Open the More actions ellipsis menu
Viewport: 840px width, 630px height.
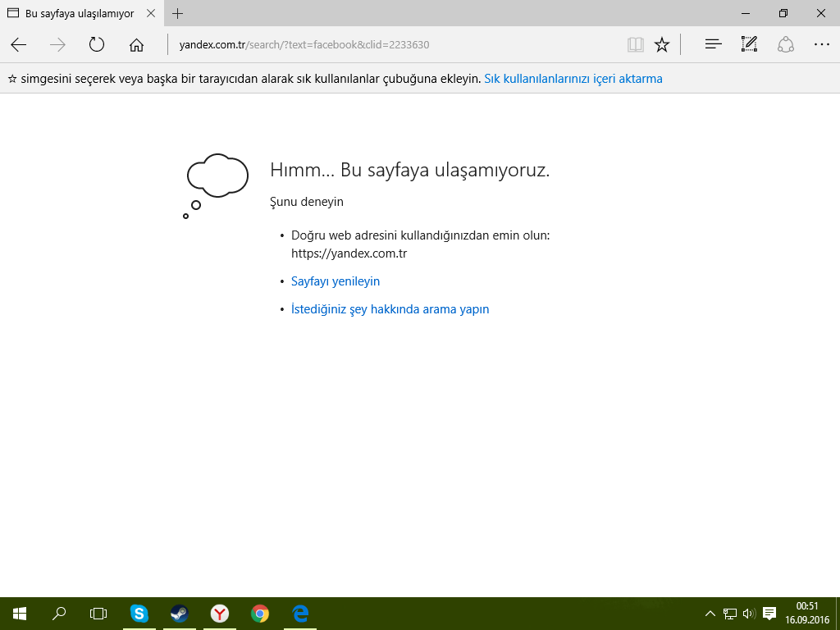[821, 44]
